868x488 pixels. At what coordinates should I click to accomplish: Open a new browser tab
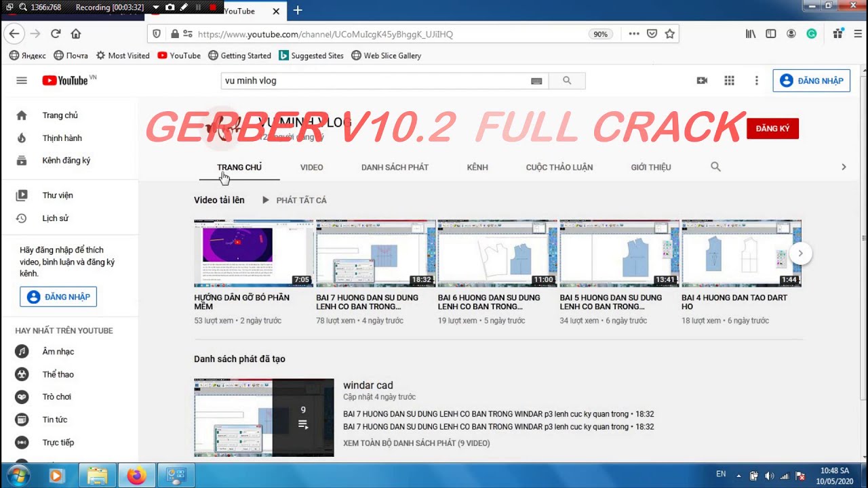point(297,11)
